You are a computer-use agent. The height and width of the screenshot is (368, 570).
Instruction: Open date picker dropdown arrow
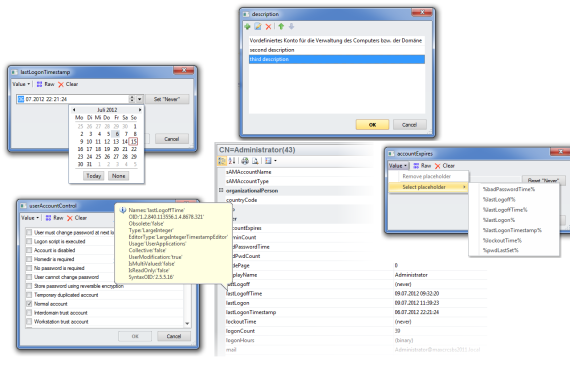click(x=140, y=99)
